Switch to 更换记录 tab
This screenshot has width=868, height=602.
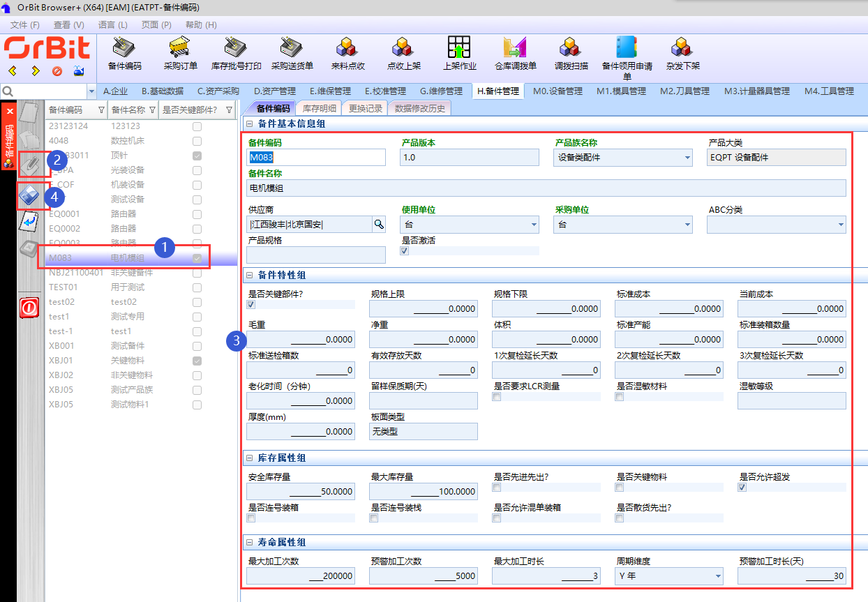tap(366, 108)
